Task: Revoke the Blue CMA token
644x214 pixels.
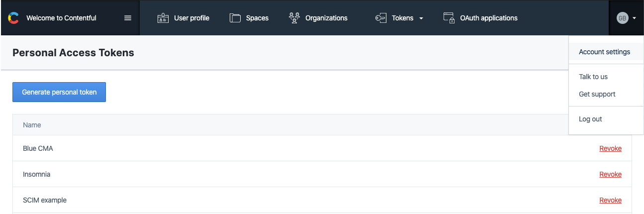Action: pos(610,148)
